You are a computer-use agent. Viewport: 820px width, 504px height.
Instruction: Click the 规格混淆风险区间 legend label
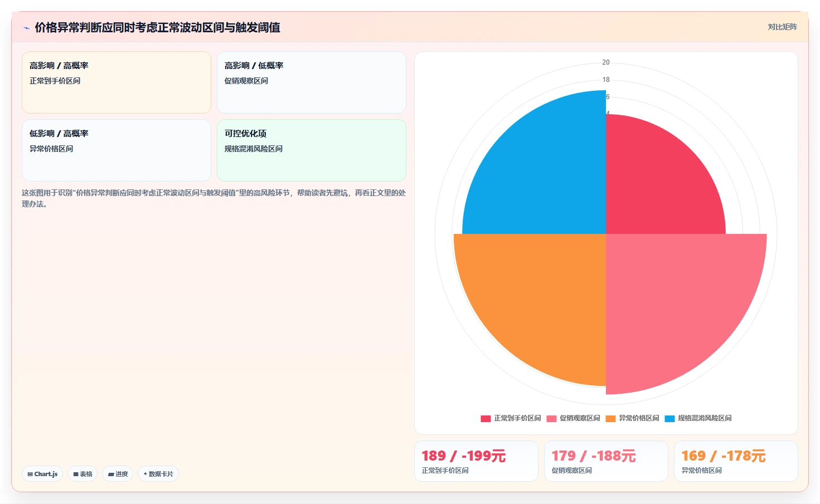coord(705,418)
